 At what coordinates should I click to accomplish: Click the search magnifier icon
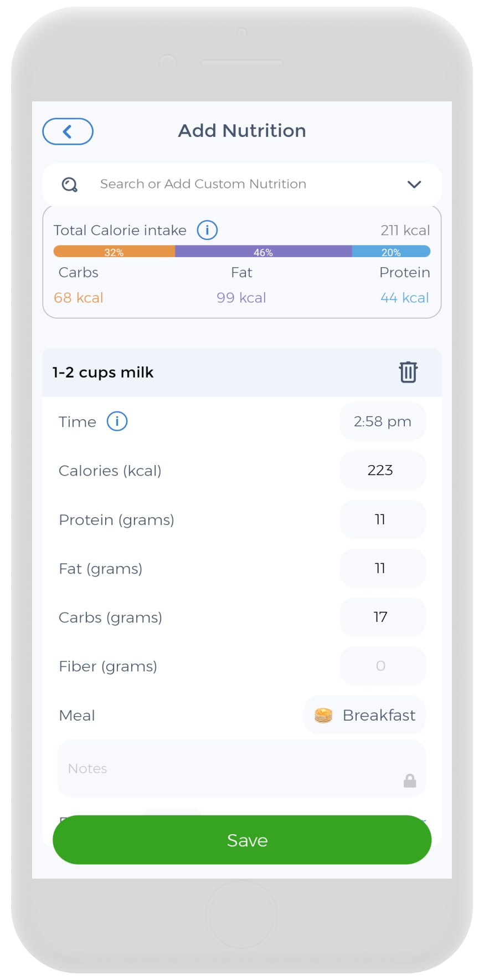click(70, 185)
